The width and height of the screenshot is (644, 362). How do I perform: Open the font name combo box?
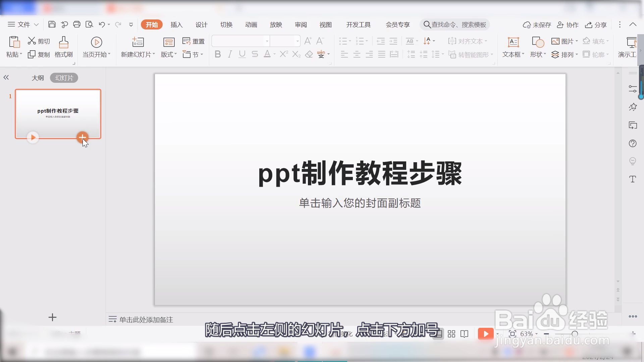pyautogui.click(x=240, y=41)
